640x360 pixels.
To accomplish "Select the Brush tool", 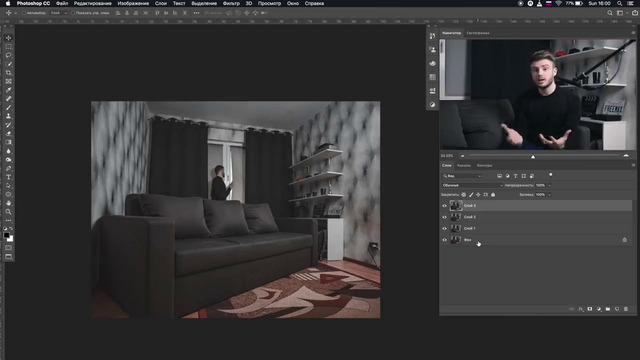I will 8,107.
